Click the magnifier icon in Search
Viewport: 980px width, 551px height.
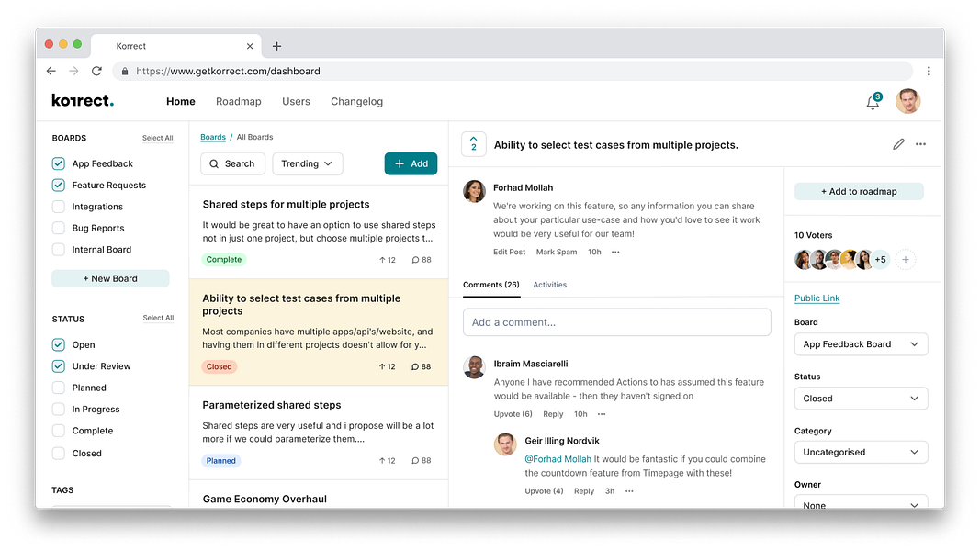pyautogui.click(x=214, y=163)
